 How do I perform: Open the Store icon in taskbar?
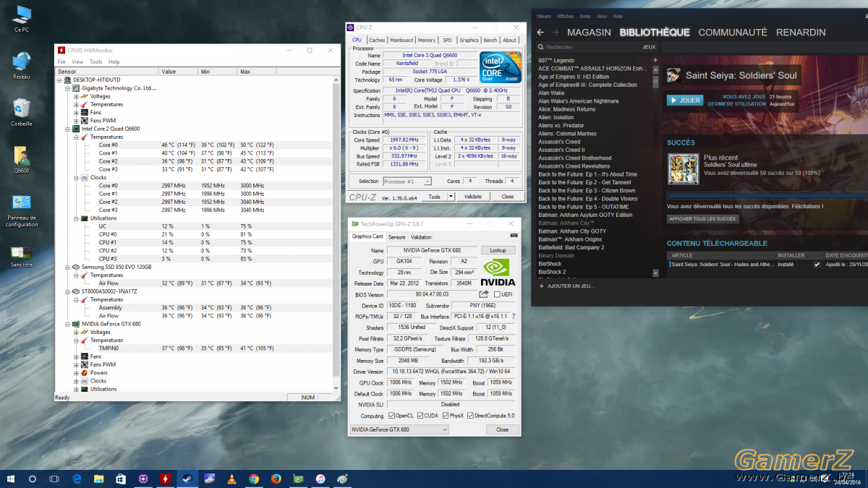121,479
